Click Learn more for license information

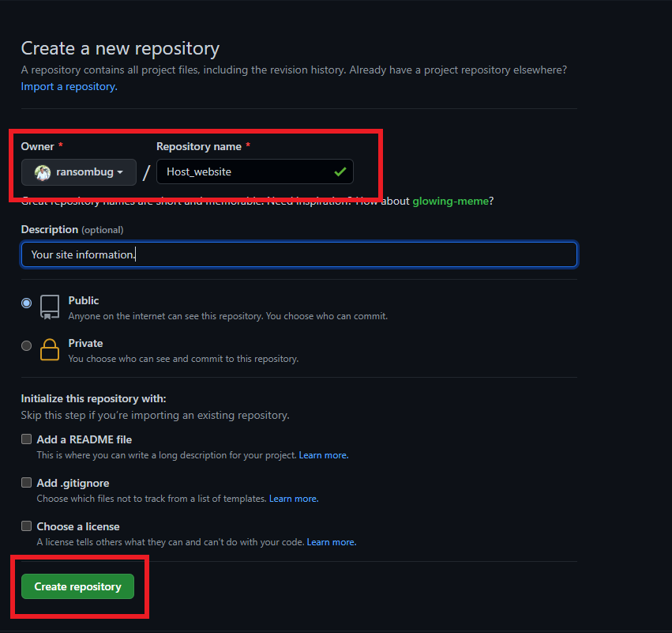click(x=331, y=541)
